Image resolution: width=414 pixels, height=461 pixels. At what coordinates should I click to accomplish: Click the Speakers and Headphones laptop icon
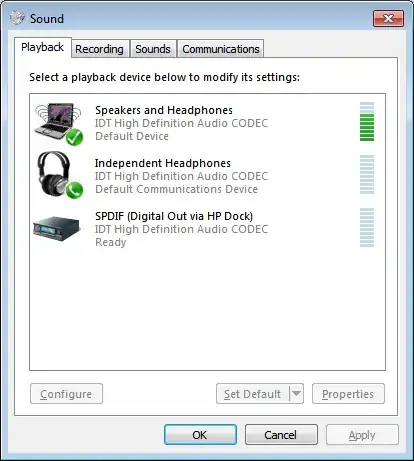click(59, 124)
